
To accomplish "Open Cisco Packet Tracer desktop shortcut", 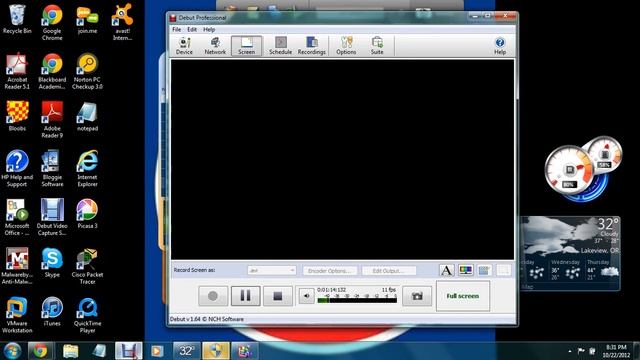I will click(87, 266).
